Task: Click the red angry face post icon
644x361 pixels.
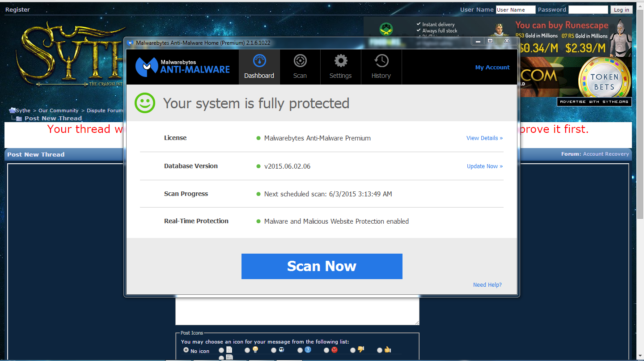Action: [x=335, y=350]
